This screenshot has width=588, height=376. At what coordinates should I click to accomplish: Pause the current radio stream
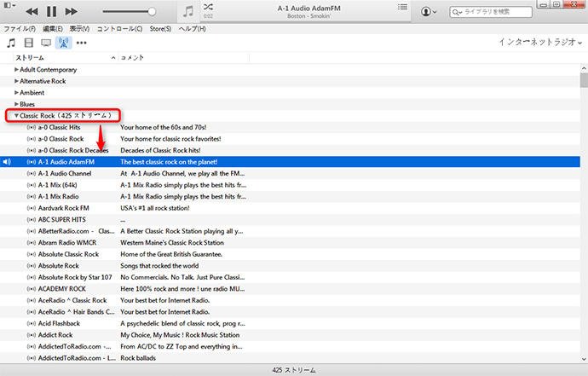click(x=51, y=12)
